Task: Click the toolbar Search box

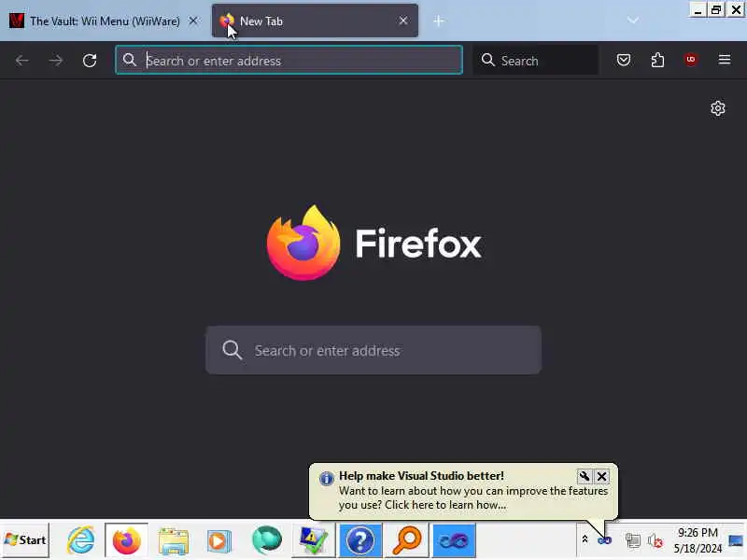Action: pos(536,60)
